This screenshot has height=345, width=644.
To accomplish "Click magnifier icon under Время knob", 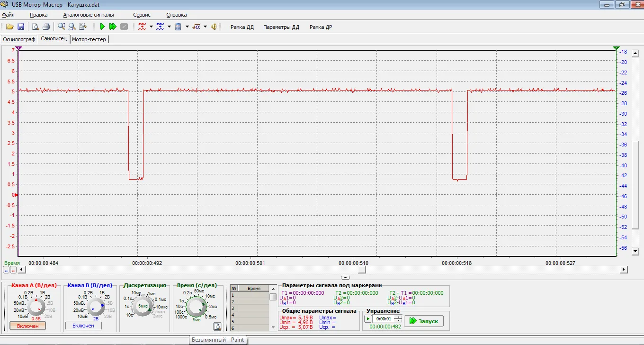I will pyautogui.click(x=217, y=326).
